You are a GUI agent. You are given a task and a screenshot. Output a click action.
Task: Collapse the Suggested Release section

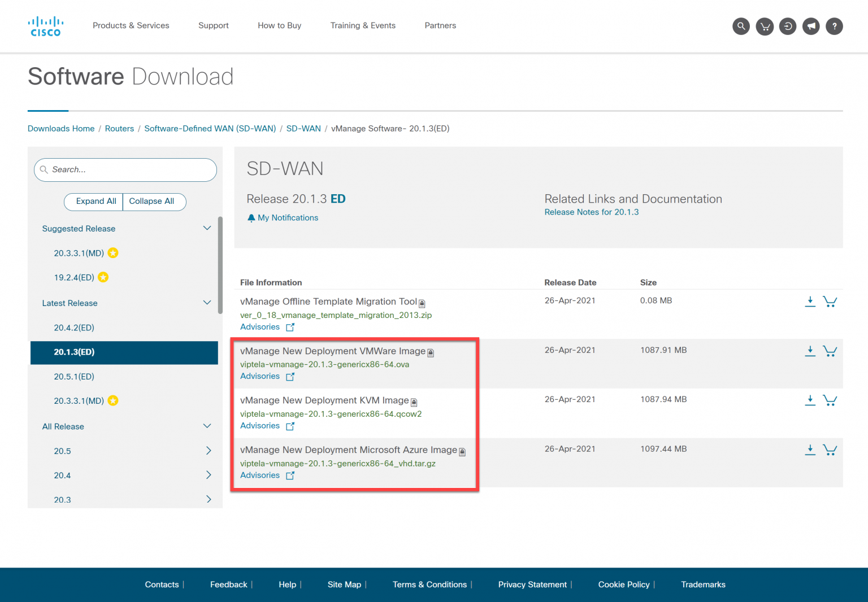[x=207, y=228]
